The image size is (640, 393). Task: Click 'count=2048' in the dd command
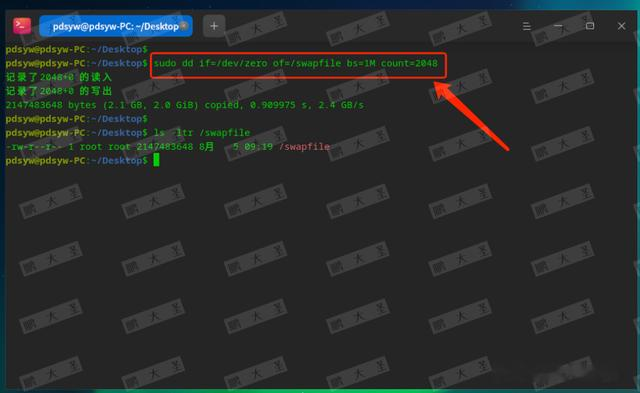point(409,63)
